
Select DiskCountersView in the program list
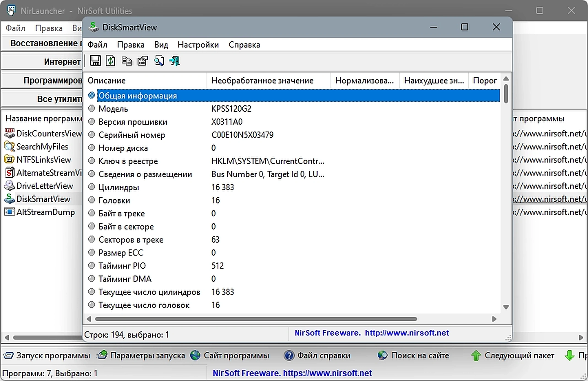tap(49, 133)
